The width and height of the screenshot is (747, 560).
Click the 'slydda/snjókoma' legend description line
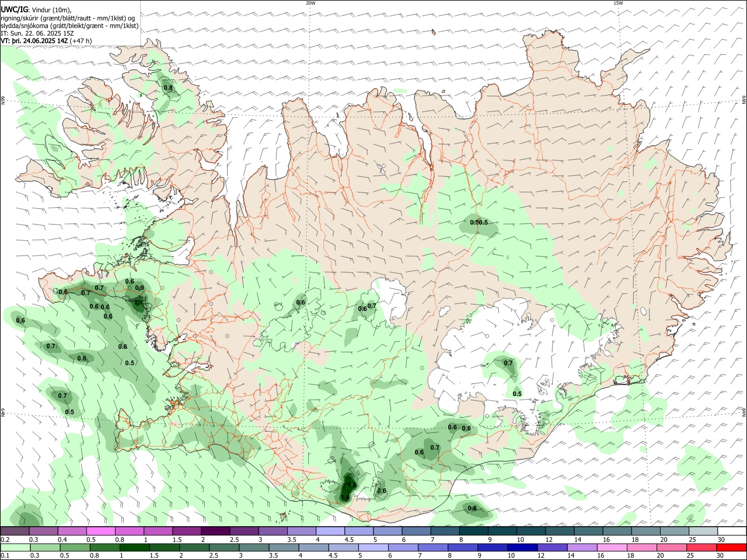[69, 26]
